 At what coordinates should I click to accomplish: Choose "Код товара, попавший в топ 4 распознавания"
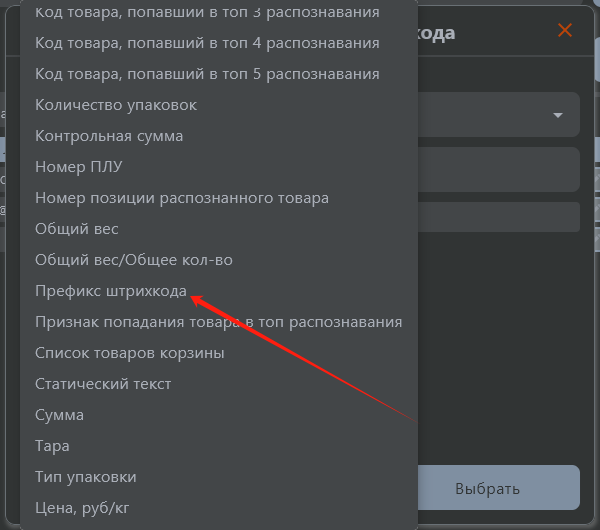pos(207,43)
